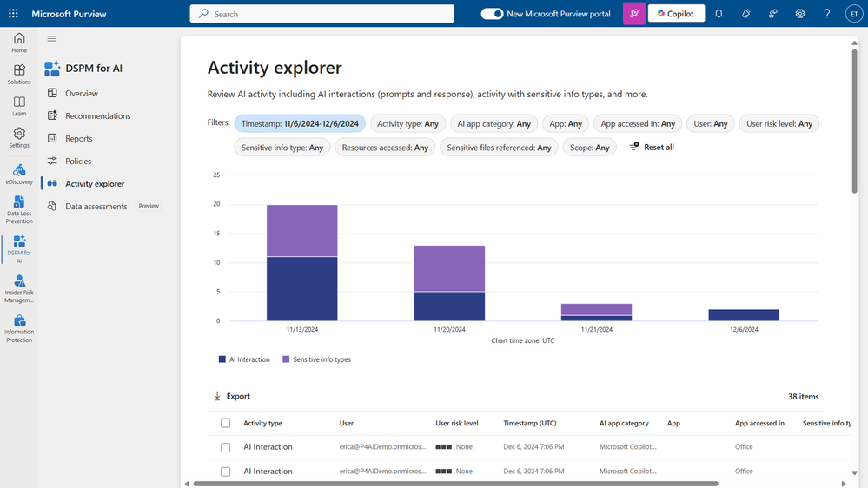Open the app launcher waffle icon
The height and width of the screenshot is (488, 868).
pyautogui.click(x=13, y=14)
